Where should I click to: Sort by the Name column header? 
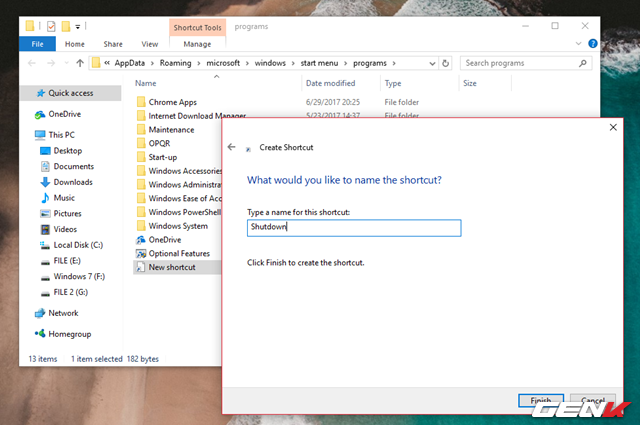(145, 83)
